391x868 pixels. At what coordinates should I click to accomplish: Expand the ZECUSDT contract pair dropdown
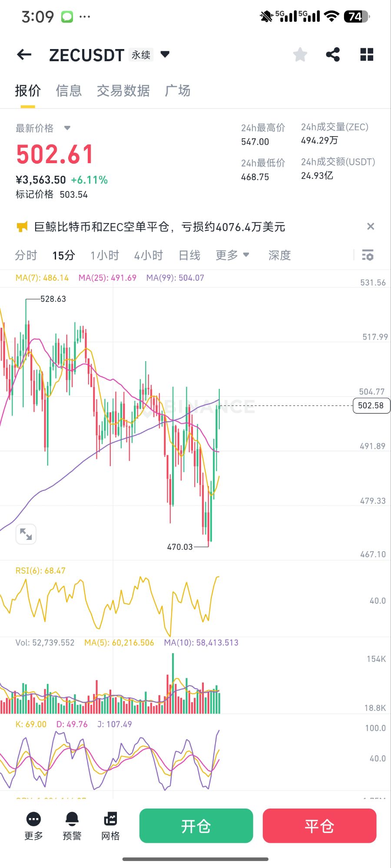coord(165,55)
